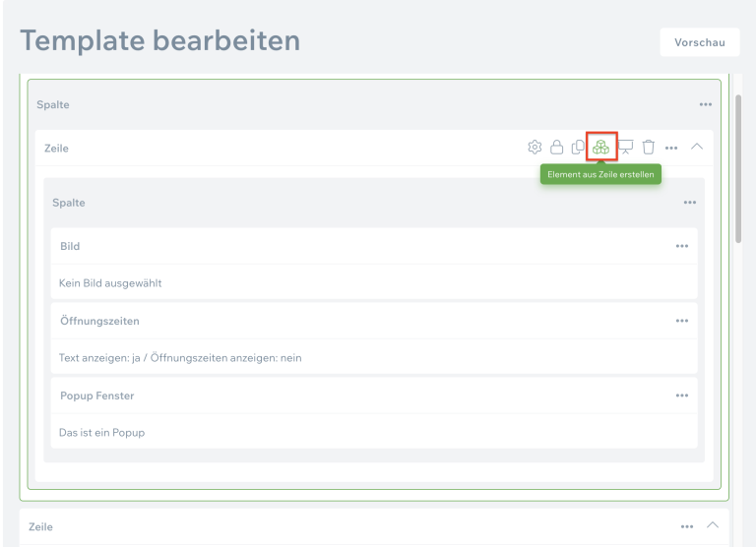Screen dimensions: 756x547
Task: Click the Öffnungszeiten summary text
Action: [180, 358]
